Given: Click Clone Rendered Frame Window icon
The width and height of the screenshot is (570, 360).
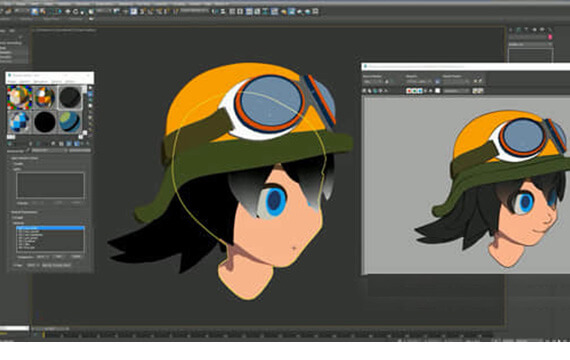Looking at the screenshot, I should (375, 91).
